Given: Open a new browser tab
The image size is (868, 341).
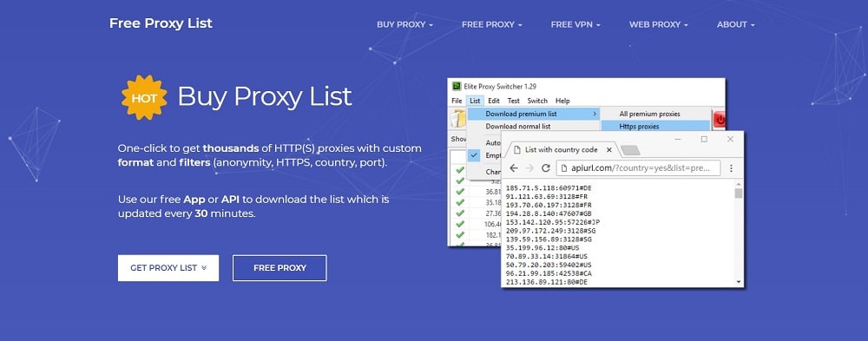Looking at the screenshot, I should tap(630, 151).
